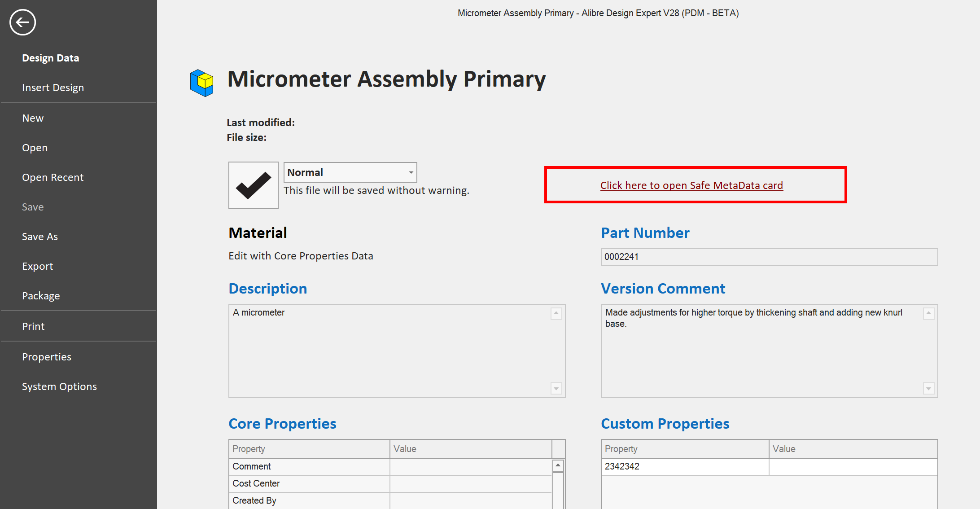Open the Export menu item
This screenshot has height=509, width=980.
[38, 266]
